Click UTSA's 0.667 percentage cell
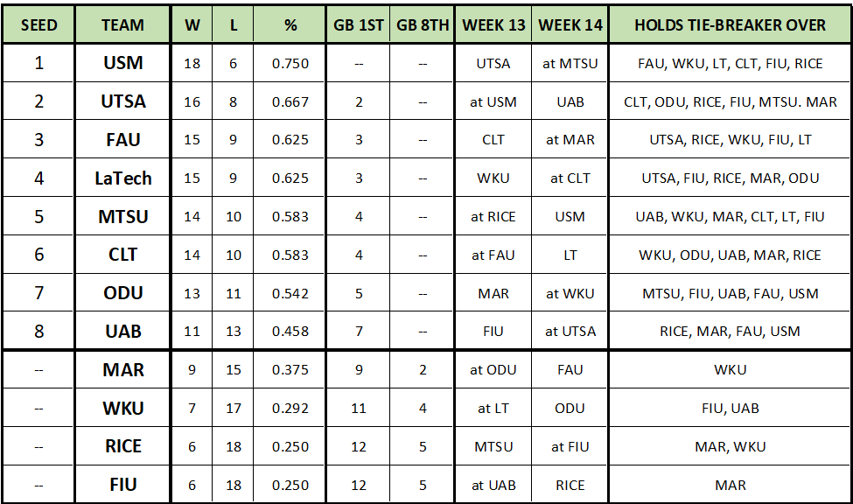Image resolution: width=853 pixels, height=504 pixels. (x=290, y=102)
